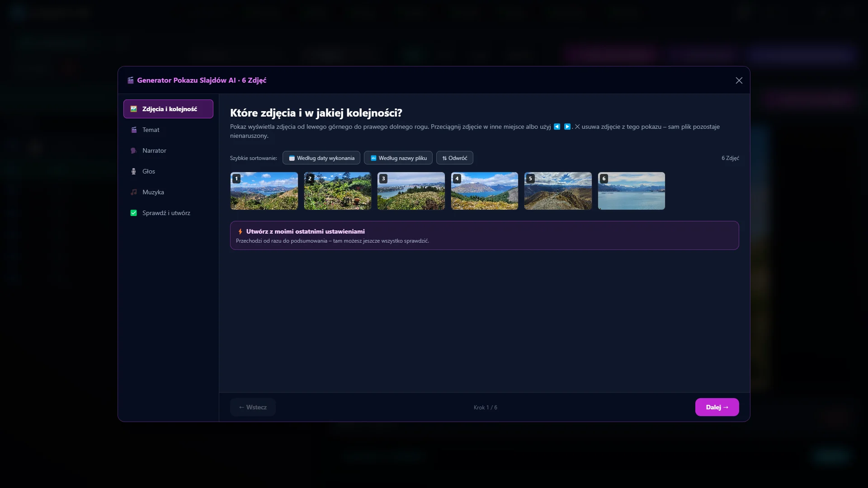868x488 pixels.
Task: Open the Muzyka step
Action: (168, 192)
